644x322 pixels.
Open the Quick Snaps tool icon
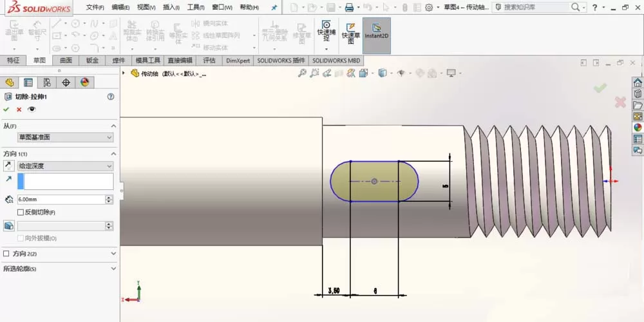pyautogui.click(x=326, y=31)
